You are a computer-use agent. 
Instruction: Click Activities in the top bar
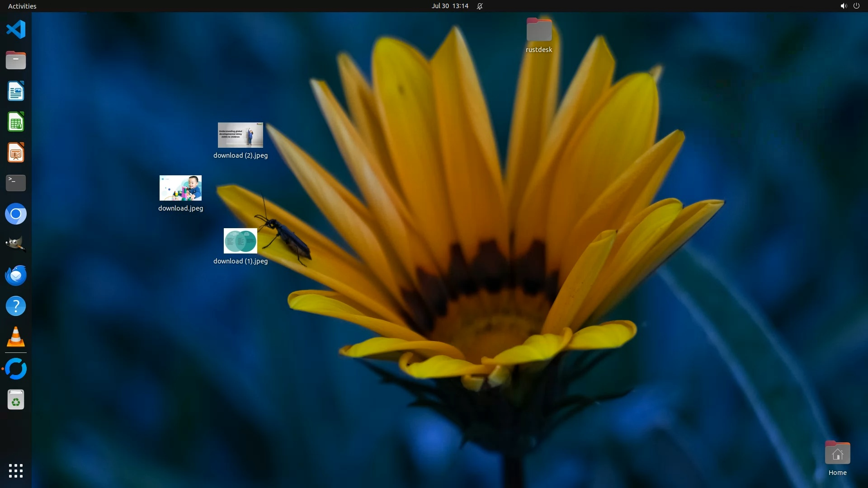(22, 6)
